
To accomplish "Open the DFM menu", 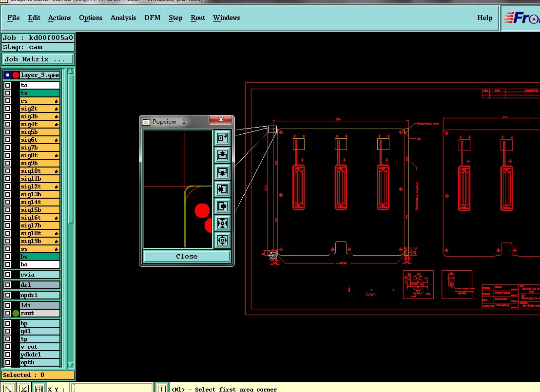I will pyautogui.click(x=152, y=18).
